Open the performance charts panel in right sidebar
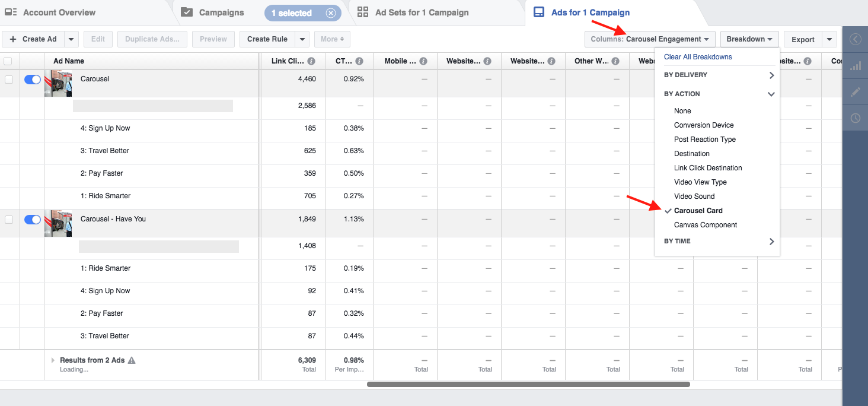This screenshot has width=868, height=406. (856, 66)
